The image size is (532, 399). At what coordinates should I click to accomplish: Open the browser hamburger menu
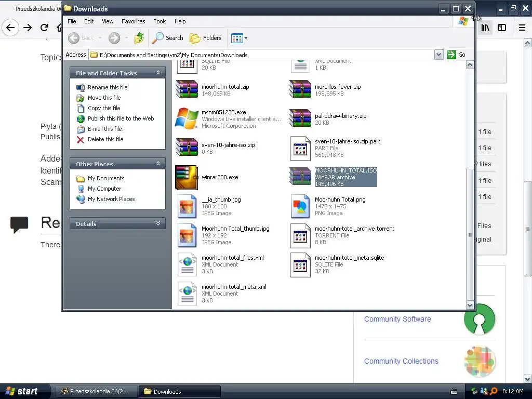[522, 28]
